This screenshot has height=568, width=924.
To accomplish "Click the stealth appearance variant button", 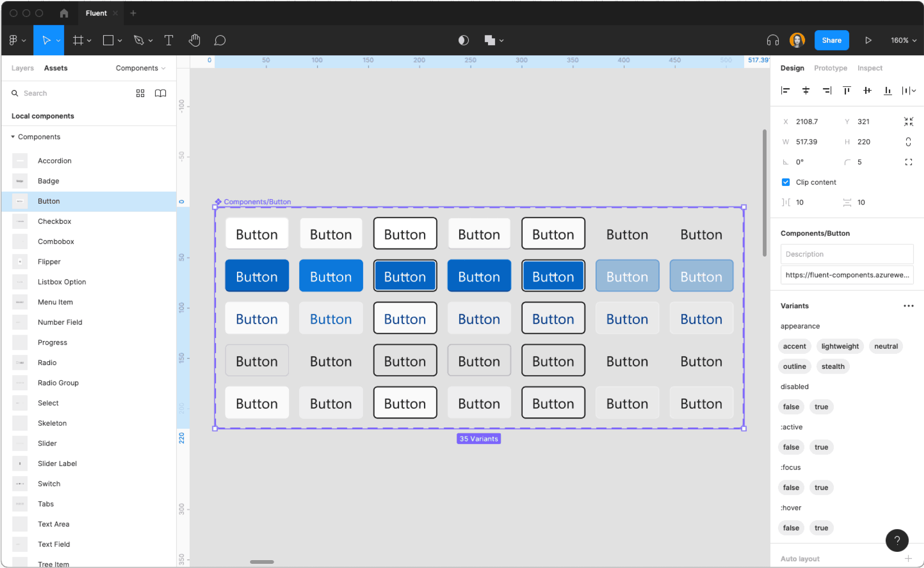I will pyautogui.click(x=832, y=366).
